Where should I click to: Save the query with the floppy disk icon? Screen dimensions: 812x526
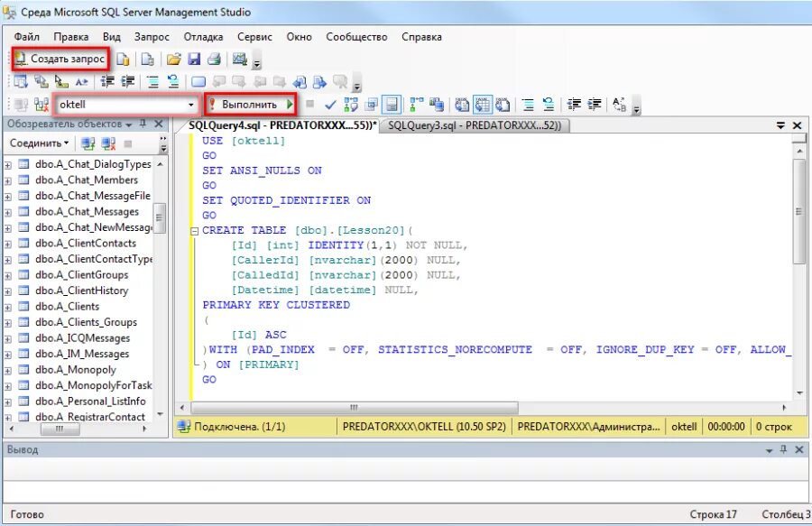click(x=194, y=59)
